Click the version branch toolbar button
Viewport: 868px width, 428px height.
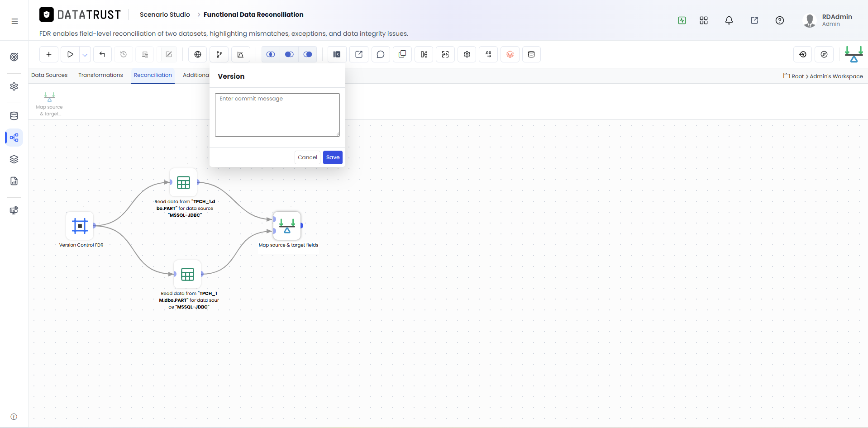point(219,54)
